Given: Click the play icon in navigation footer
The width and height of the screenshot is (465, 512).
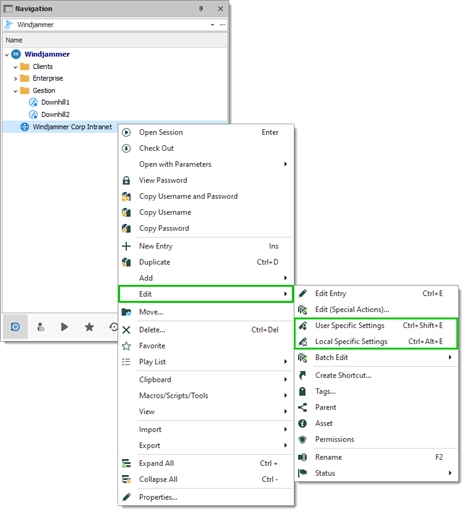Looking at the screenshot, I should (64, 327).
